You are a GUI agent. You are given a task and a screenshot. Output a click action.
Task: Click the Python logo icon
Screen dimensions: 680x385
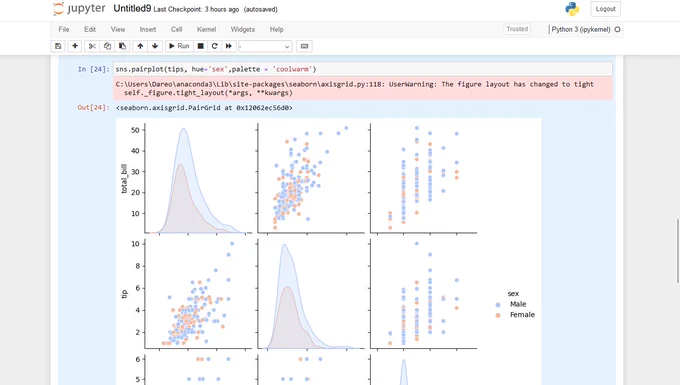572,9
